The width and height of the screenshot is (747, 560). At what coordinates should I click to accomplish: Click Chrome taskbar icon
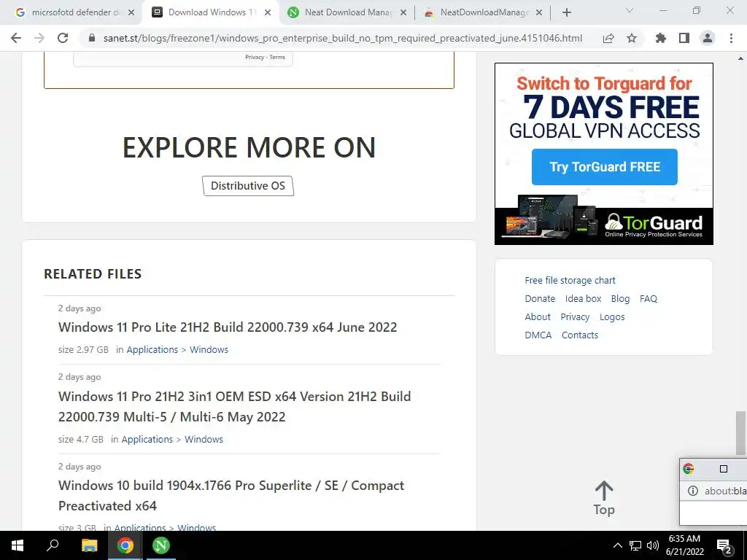click(125, 545)
